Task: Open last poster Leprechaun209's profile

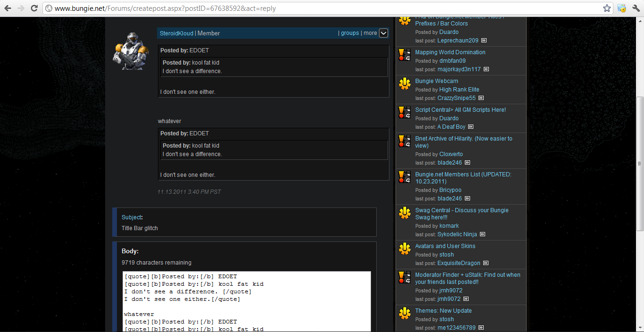Action: coord(458,41)
